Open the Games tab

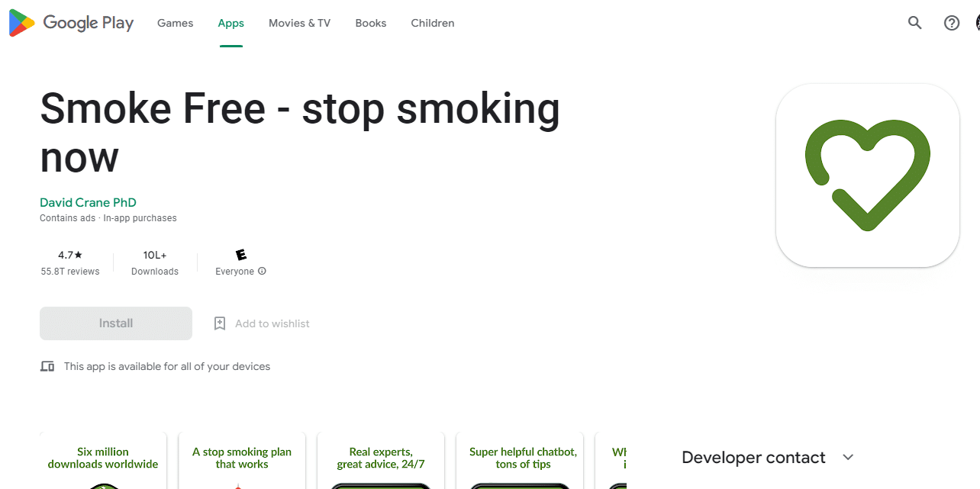(175, 23)
